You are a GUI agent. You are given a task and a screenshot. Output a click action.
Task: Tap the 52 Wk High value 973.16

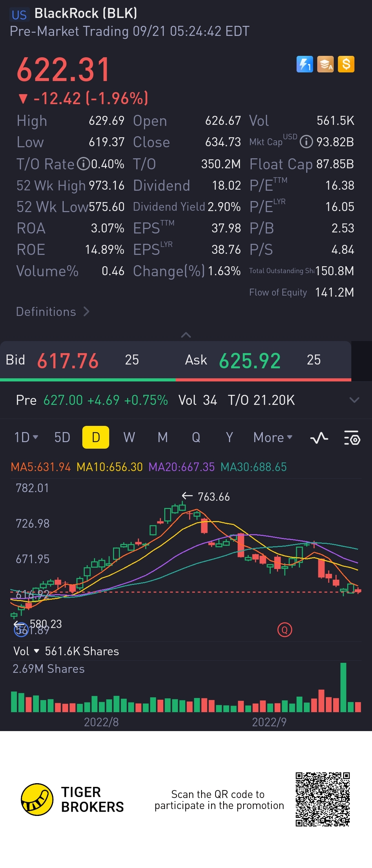pos(107,186)
